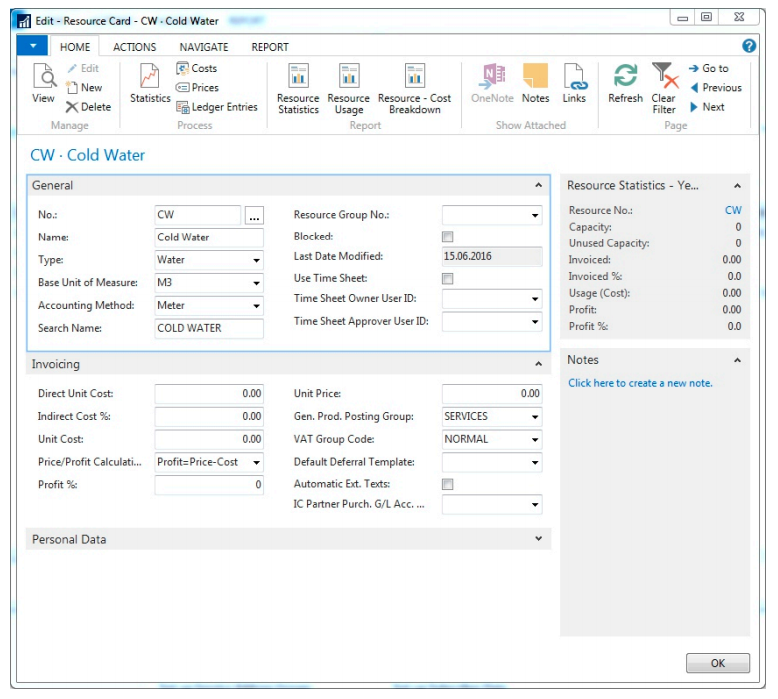Click the Resource Usage report icon
This screenshot has height=699, width=778.
pos(348,87)
